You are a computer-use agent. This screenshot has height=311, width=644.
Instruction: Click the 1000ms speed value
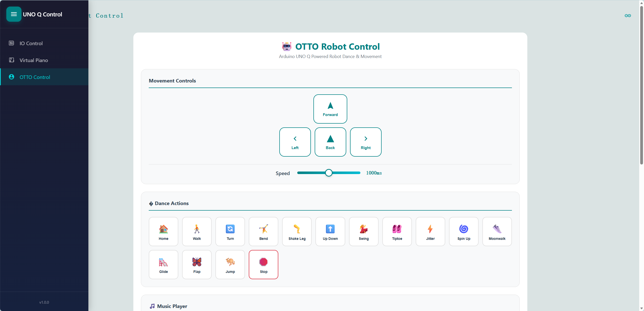(x=374, y=173)
